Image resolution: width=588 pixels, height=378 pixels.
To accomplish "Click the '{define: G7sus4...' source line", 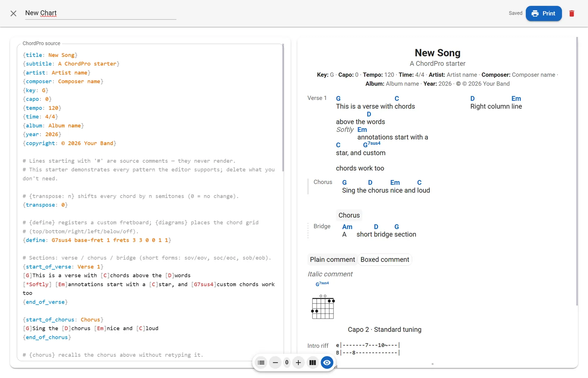I will pyautogui.click(x=97, y=240).
